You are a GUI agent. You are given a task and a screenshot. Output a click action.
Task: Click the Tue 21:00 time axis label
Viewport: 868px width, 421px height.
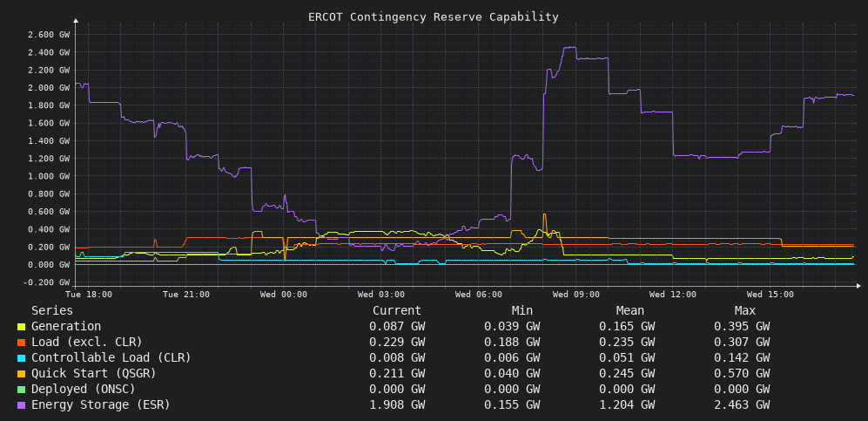186,294
